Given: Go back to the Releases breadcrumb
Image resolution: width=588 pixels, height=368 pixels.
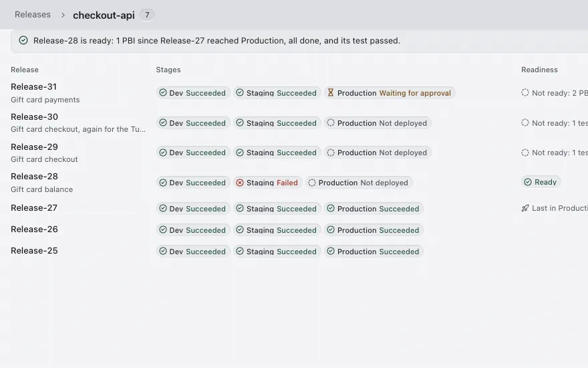Looking at the screenshot, I should click(33, 15).
